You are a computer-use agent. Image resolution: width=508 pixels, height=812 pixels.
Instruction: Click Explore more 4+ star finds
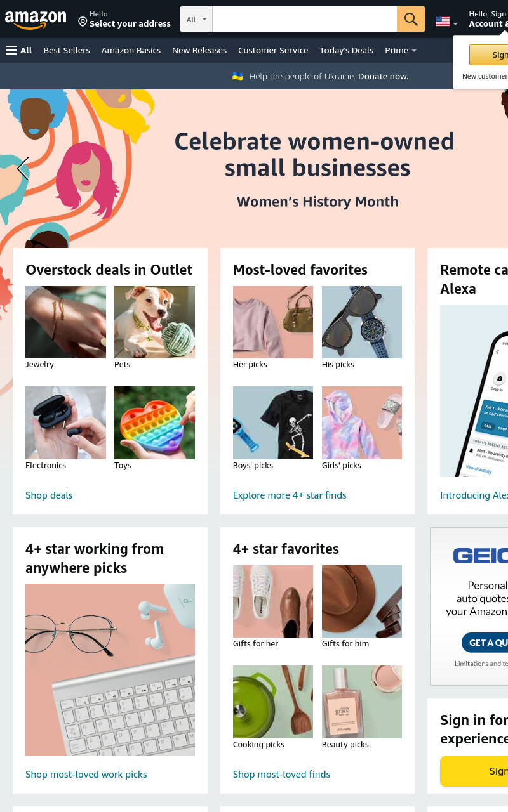290,495
